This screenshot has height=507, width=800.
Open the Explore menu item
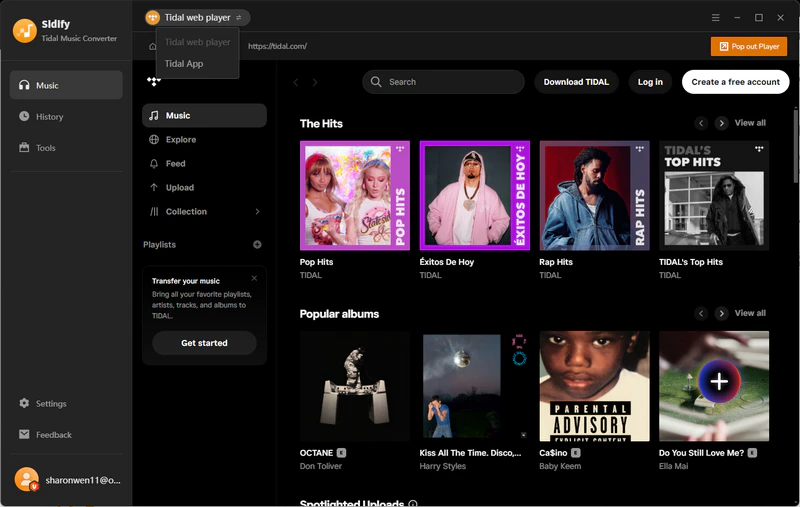(x=204, y=139)
